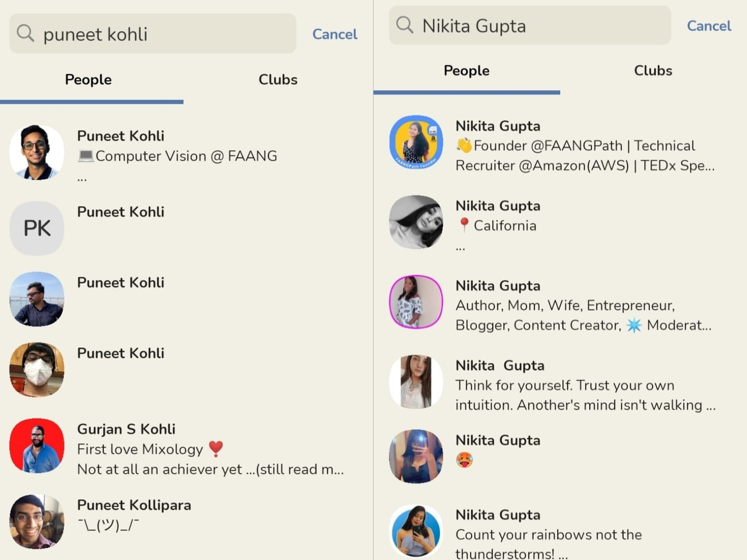Cancel the Nikita Gupta search
The image size is (747, 560).
(708, 26)
